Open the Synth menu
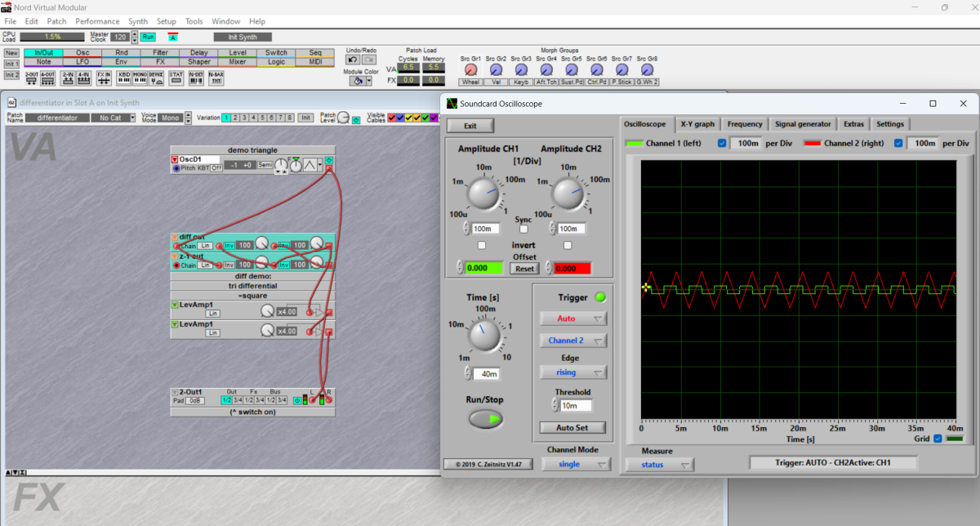 point(138,21)
